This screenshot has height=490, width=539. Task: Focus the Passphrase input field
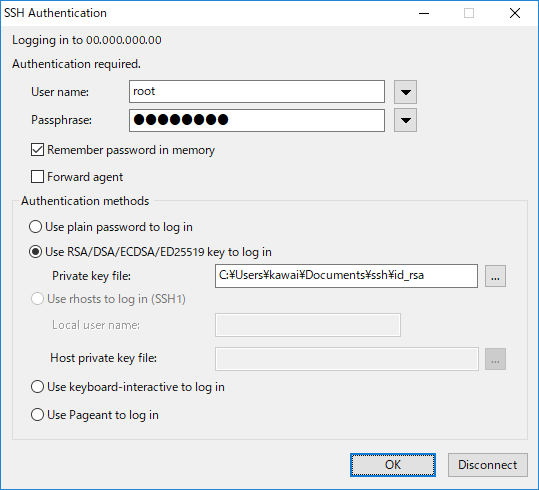click(257, 120)
